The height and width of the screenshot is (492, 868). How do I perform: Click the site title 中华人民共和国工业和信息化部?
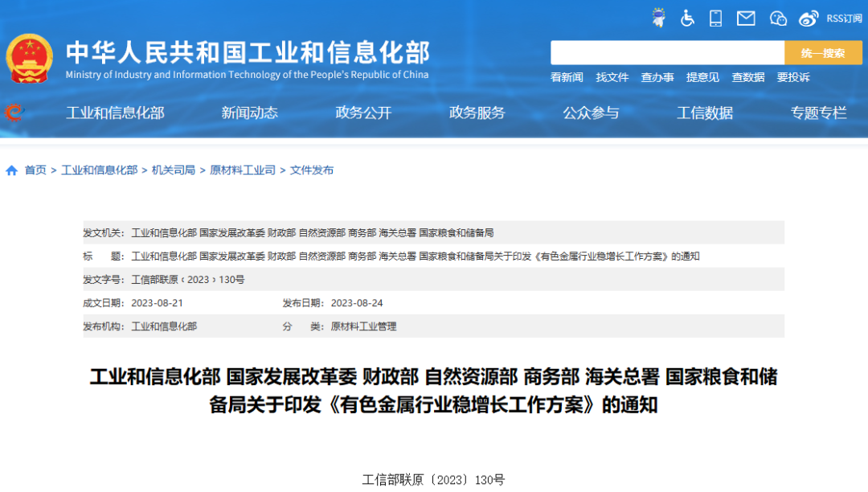click(248, 52)
